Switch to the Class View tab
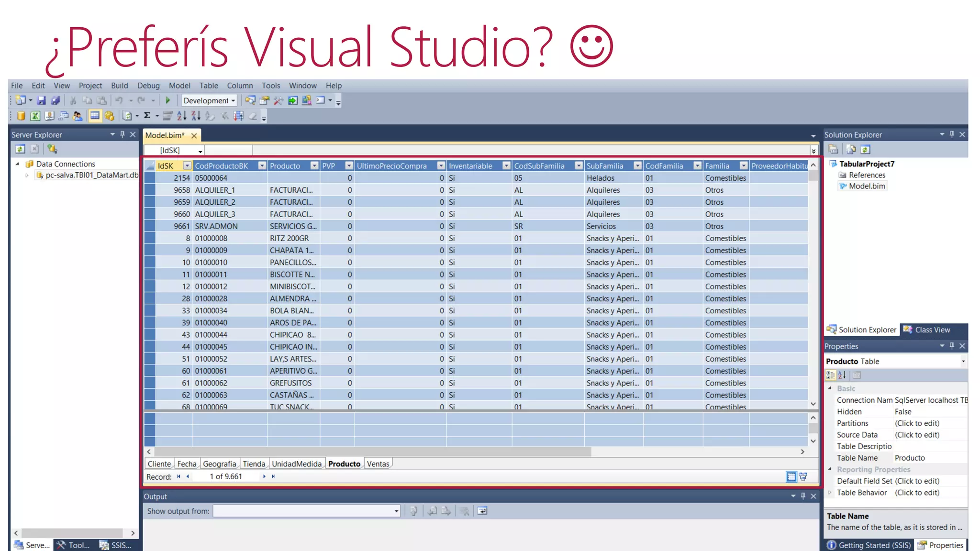 [x=926, y=330]
